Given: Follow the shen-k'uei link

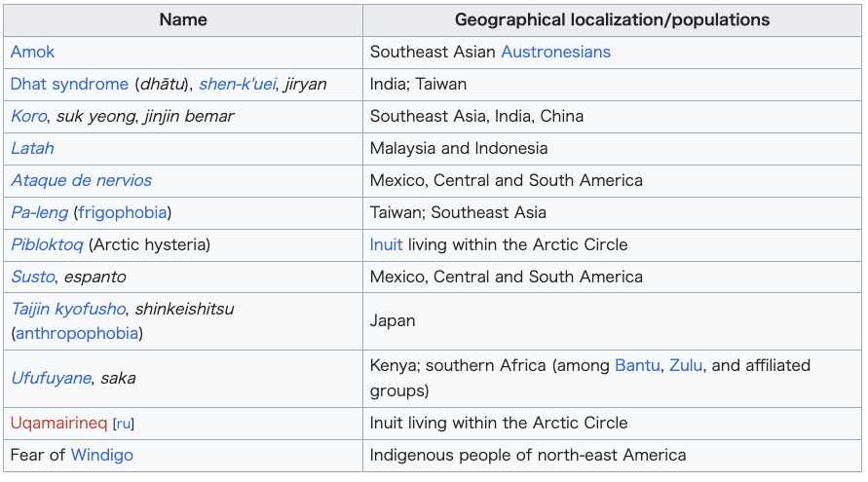Looking at the screenshot, I should 237,84.
